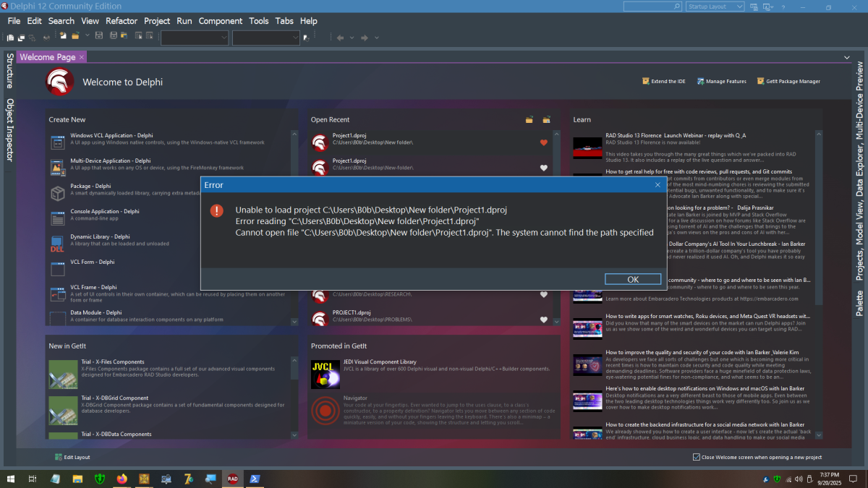Screen dimensions: 868x488
Task: Click the Package - Delphi icon
Action: 58,193
